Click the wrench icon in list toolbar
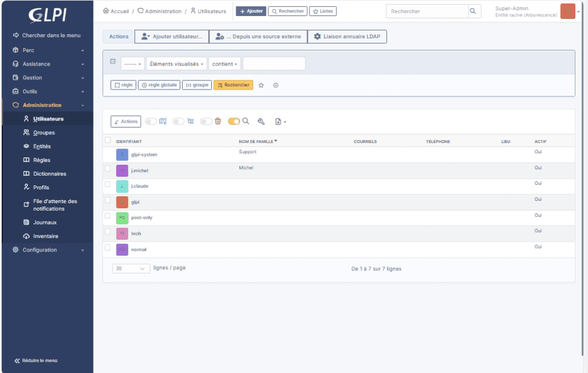Screen dimensions: 588x373 [x=261, y=121]
